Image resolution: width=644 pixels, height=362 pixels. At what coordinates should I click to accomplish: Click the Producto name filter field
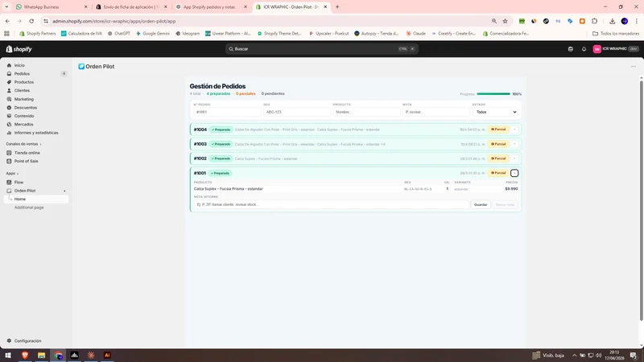coord(366,112)
